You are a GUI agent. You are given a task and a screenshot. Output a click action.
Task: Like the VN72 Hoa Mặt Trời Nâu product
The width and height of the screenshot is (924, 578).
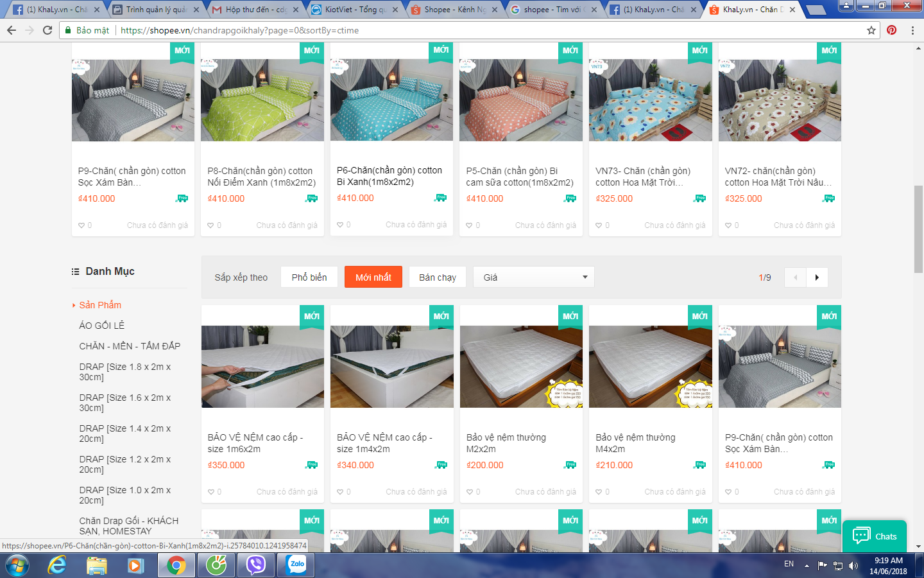(728, 225)
